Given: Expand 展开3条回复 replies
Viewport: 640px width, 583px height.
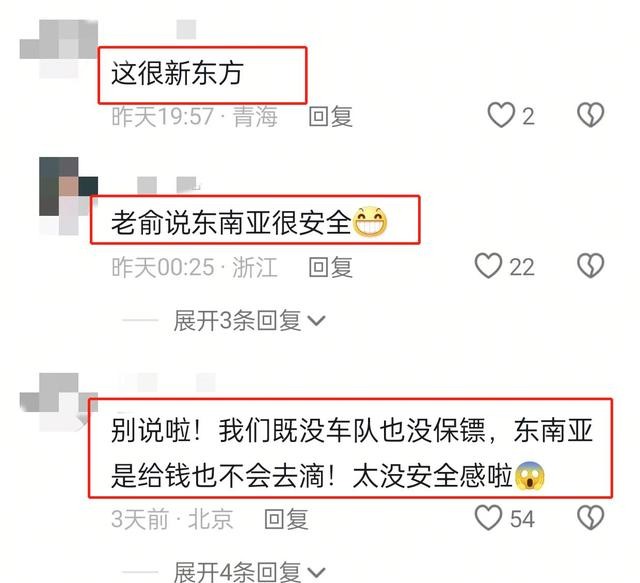Looking at the screenshot, I should coord(249,320).
